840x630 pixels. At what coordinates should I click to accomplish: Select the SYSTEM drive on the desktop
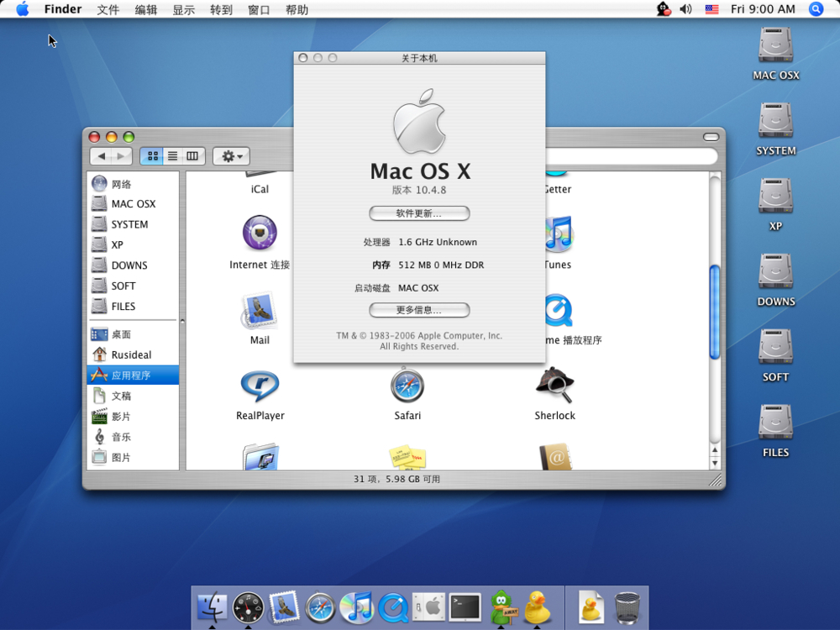775,129
